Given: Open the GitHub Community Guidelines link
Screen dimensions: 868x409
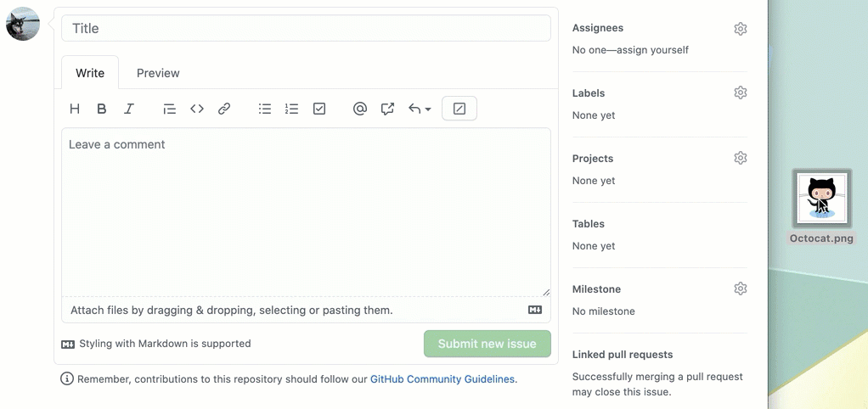Looking at the screenshot, I should tap(442, 379).
